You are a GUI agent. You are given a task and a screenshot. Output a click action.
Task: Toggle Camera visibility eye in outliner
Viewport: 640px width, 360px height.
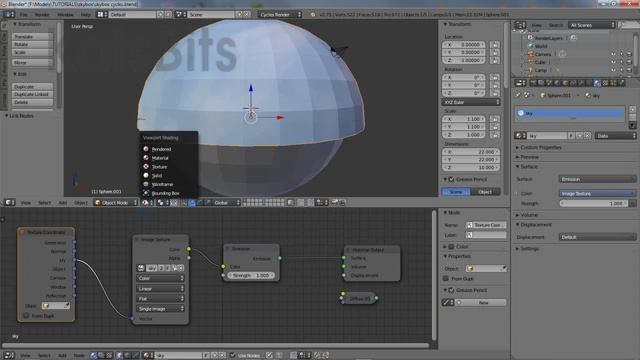click(613, 54)
